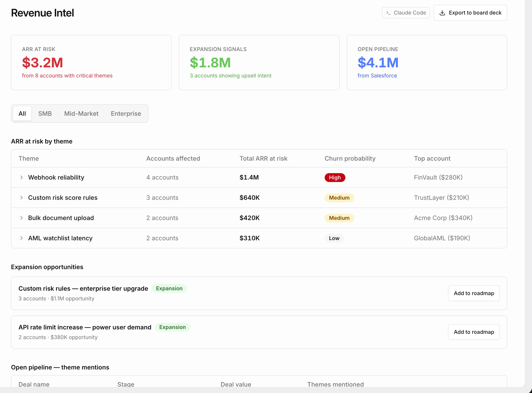Viewport: 532px width, 393px height.
Task: Switch to the SMB tab
Action: [x=45, y=114]
